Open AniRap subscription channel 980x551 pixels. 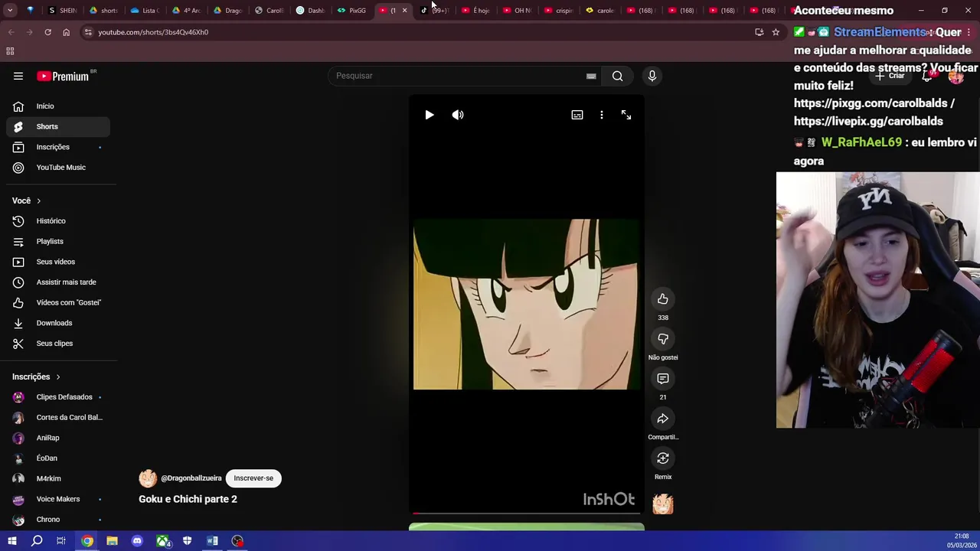tap(58, 438)
